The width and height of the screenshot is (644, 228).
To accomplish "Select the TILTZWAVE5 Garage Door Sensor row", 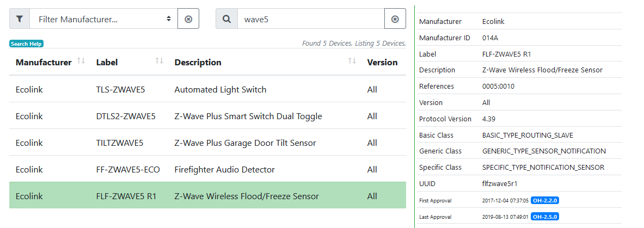I will (207, 143).
